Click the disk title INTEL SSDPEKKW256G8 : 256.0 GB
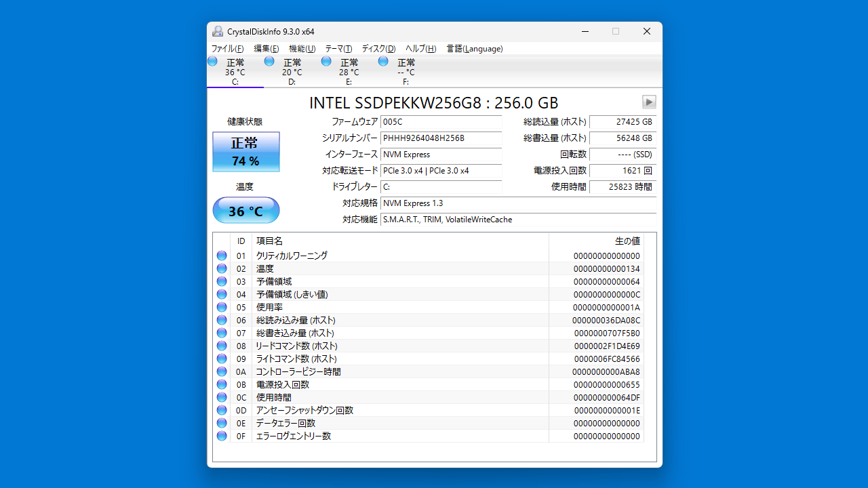 pyautogui.click(x=434, y=102)
